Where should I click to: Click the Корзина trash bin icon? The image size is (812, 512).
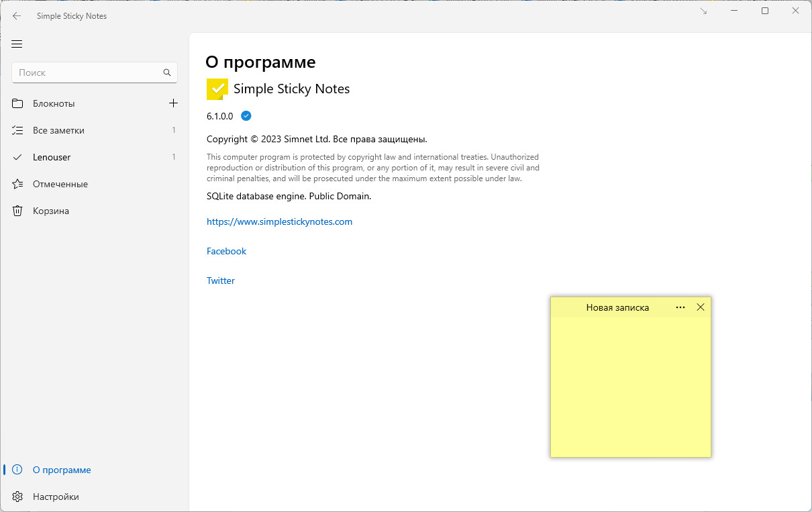(x=17, y=211)
